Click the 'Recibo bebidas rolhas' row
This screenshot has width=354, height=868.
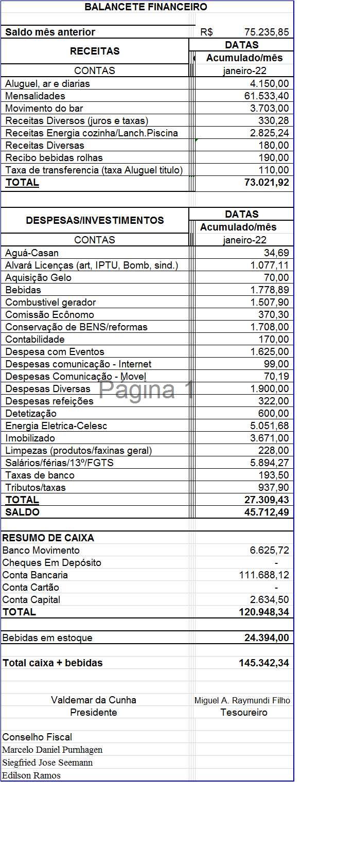[147, 157]
